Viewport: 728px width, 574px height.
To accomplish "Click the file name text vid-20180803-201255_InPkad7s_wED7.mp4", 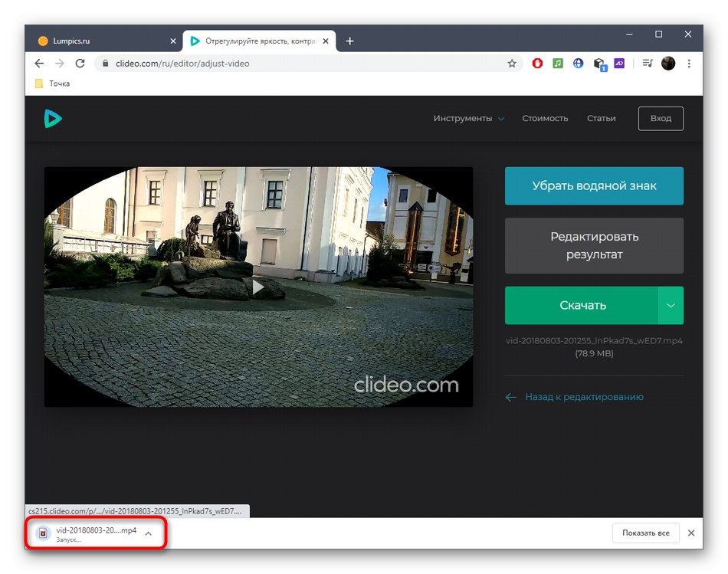I will pos(594,340).
